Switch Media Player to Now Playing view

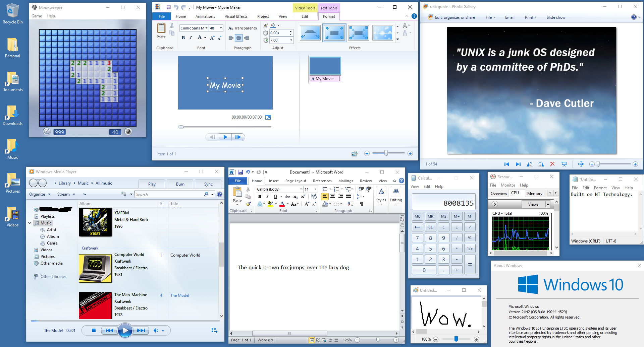(215, 331)
